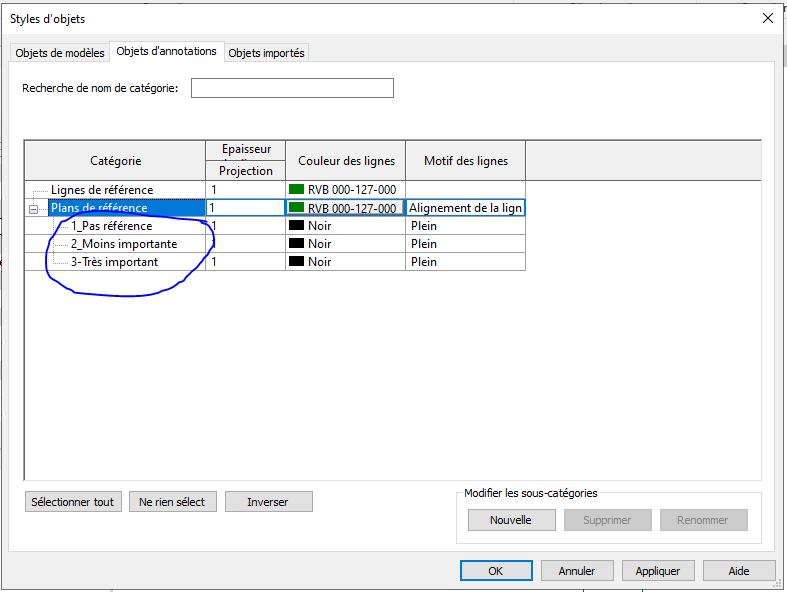Click Appliquer to apply changes
The height and width of the screenshot is (592, 787).
pyautogui.click(x=657, y=571)
